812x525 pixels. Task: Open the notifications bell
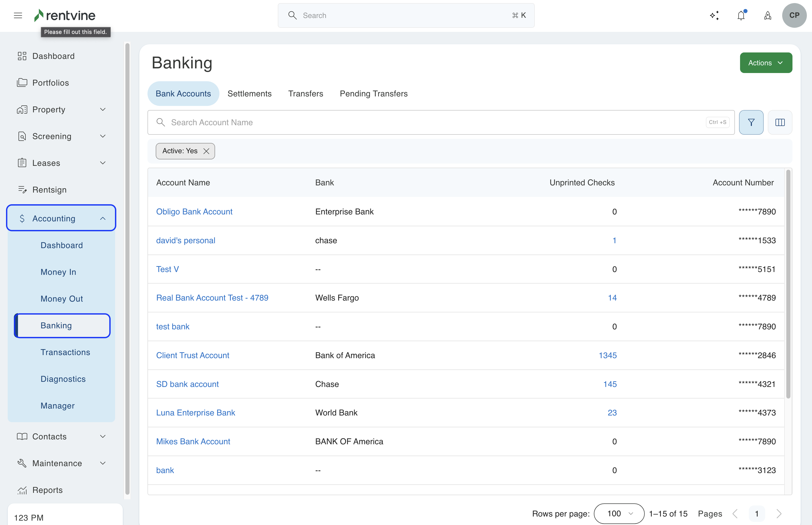point(741,15)
